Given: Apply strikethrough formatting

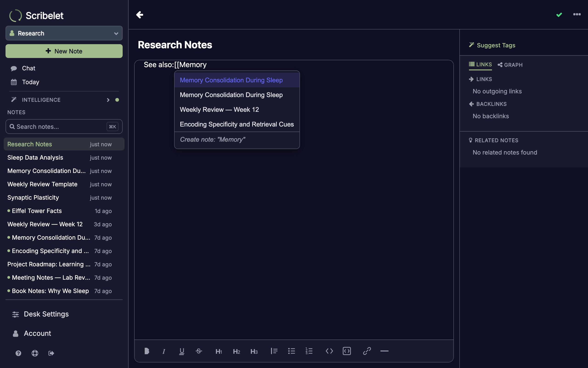Looking at the screenshot, I should coord(199,351).
